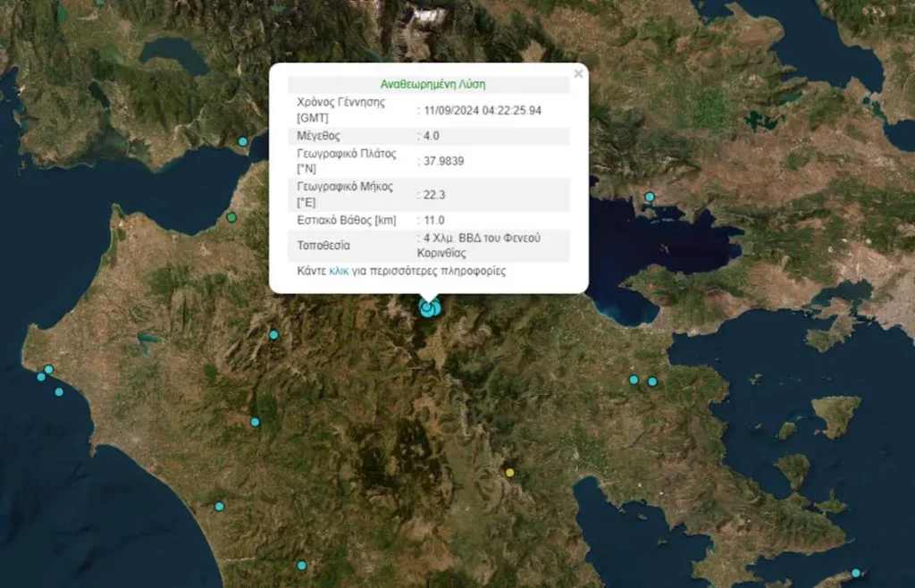
Task: Click the 'Αναθεωρημένη Λύση' popup title
Action: (x=428, y=84)
